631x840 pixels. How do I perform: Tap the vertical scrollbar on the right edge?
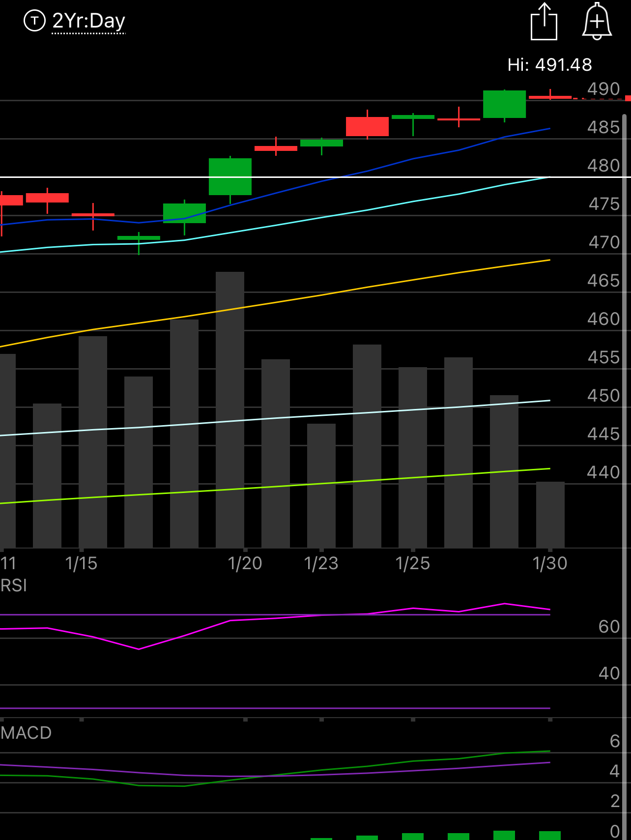(625, 477)
